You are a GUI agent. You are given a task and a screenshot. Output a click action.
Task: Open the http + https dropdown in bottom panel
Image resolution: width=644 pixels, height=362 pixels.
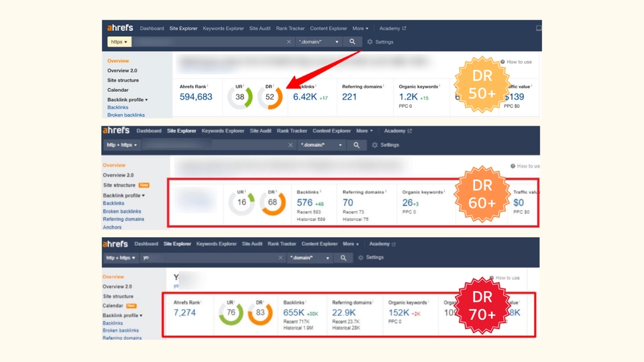click(x=120, y=257)
